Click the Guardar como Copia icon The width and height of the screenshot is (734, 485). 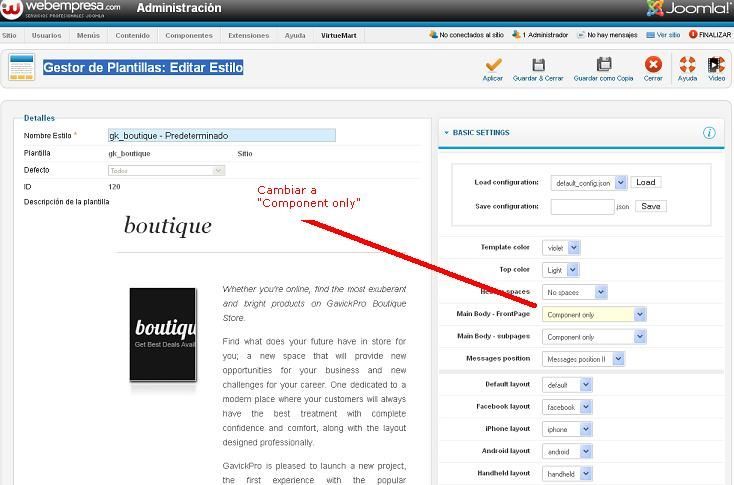pos(604,64)
